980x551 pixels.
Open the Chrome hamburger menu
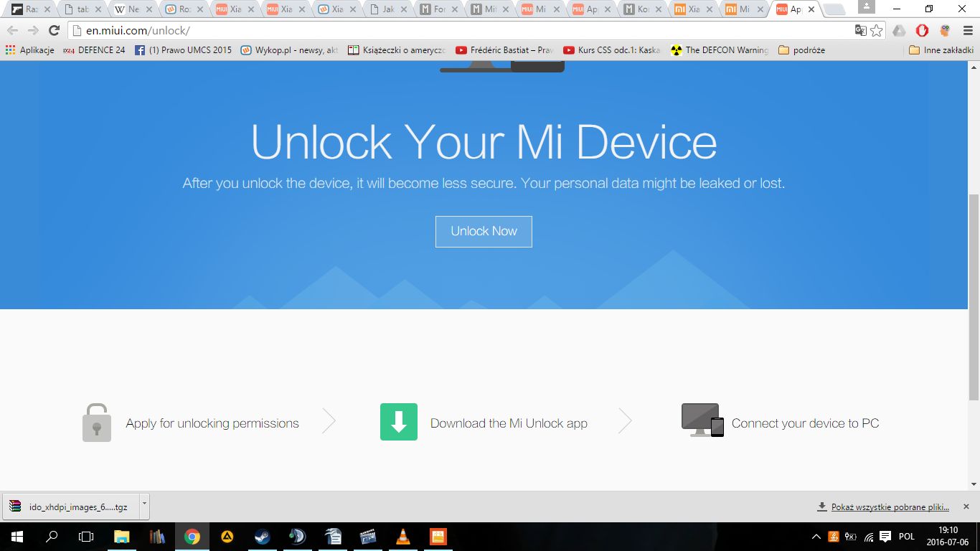968,31
